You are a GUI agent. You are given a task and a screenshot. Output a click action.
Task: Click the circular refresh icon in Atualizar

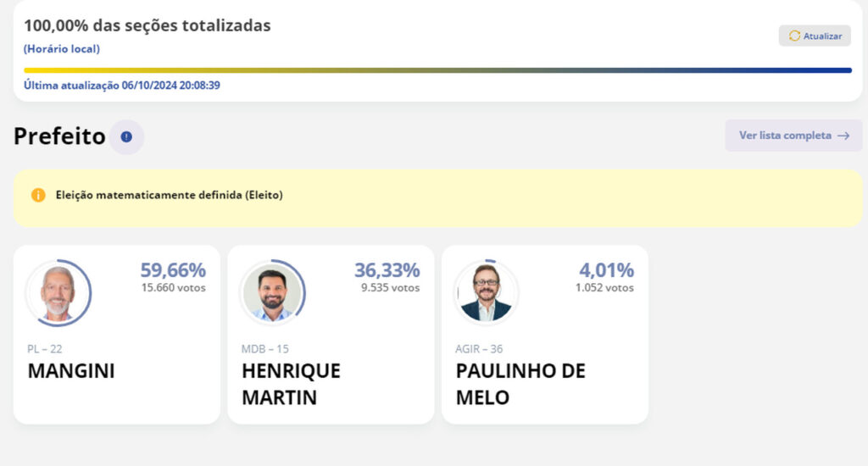794,36
